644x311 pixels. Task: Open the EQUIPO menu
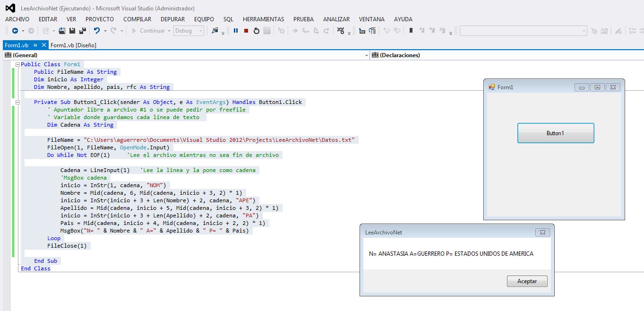204,19
